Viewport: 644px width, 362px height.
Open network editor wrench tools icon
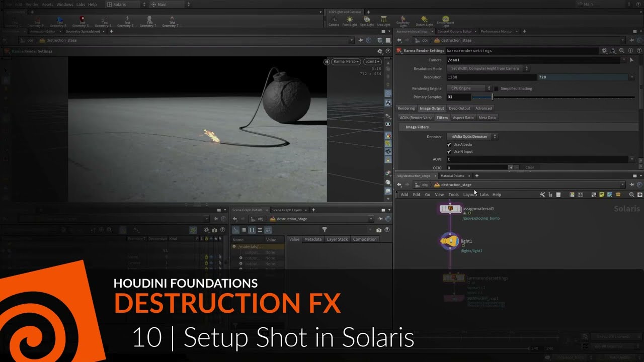tap(542, 195)
